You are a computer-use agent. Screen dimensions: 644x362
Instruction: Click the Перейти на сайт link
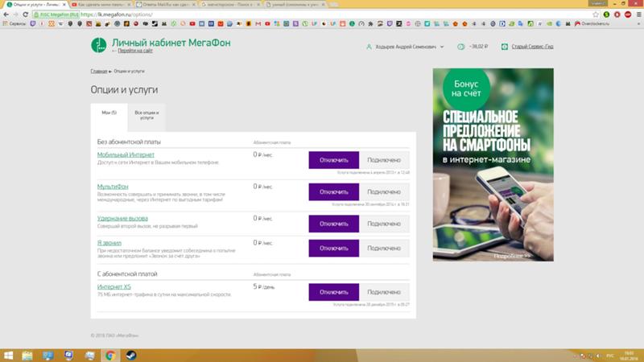tap(135, 51)
